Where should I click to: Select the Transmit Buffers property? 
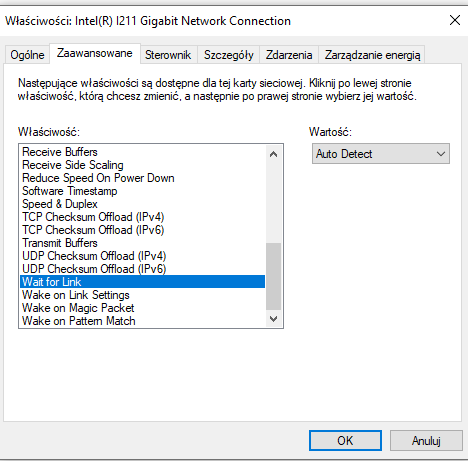143,243
